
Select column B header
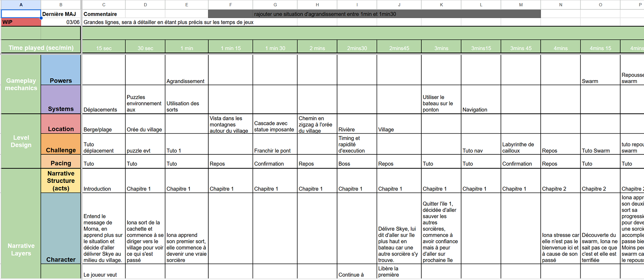click(61, 5)
